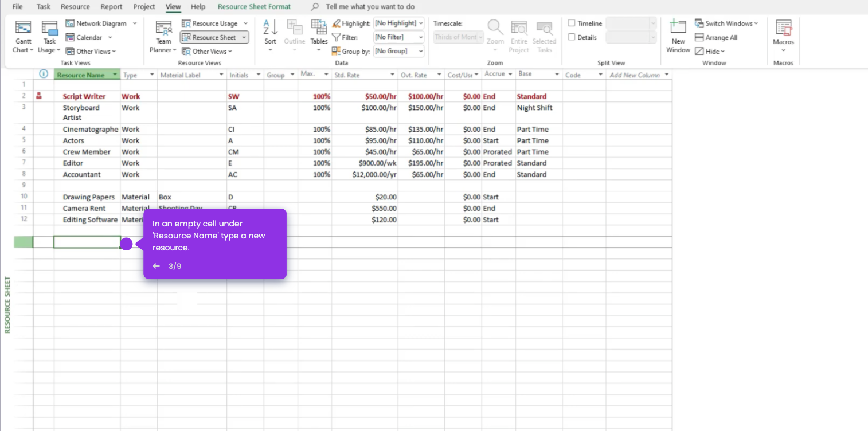Go back with the tooltip arrow
Viewport: 868px width, 431px height.
tap(156, 266)
